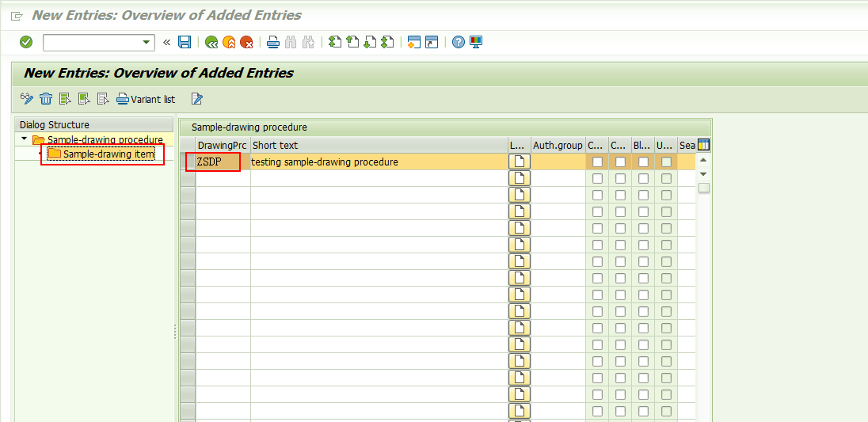The width and height of the screenshot is (868, 422).
Task: Click the Bl... column header
Action: click(643, 146)
